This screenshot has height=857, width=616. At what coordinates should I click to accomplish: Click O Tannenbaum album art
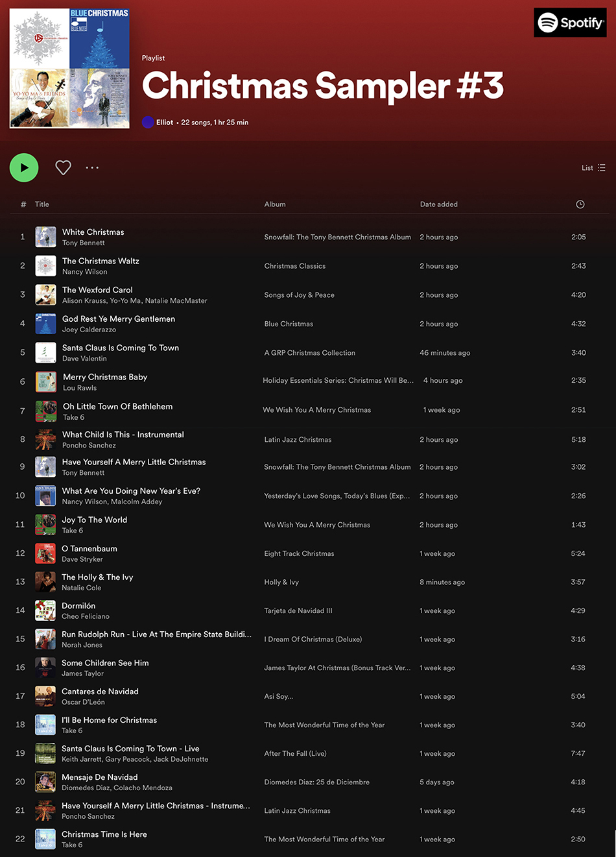coord(45,553)
